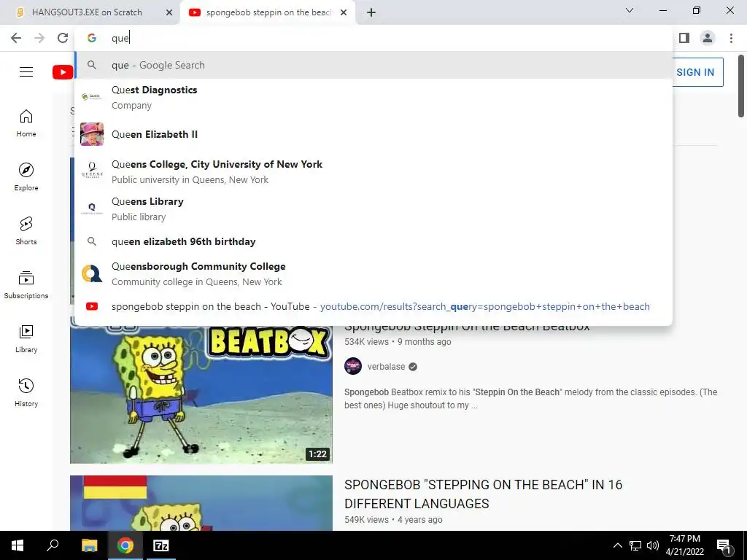The image size is (747, 560).
Task: Close the HANGSOUT3.EXE on Scratch tab
Action: (169, 12)
